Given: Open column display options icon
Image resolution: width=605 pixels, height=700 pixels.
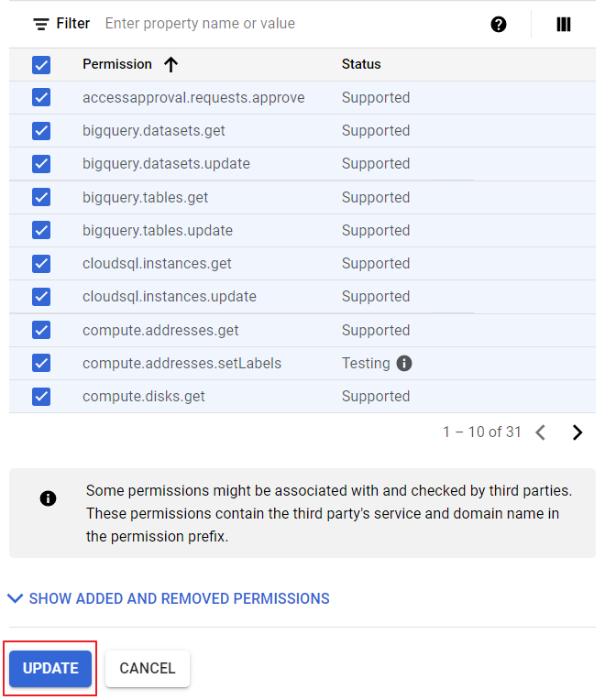Looking at the screenshot, I should pos(564,25).
